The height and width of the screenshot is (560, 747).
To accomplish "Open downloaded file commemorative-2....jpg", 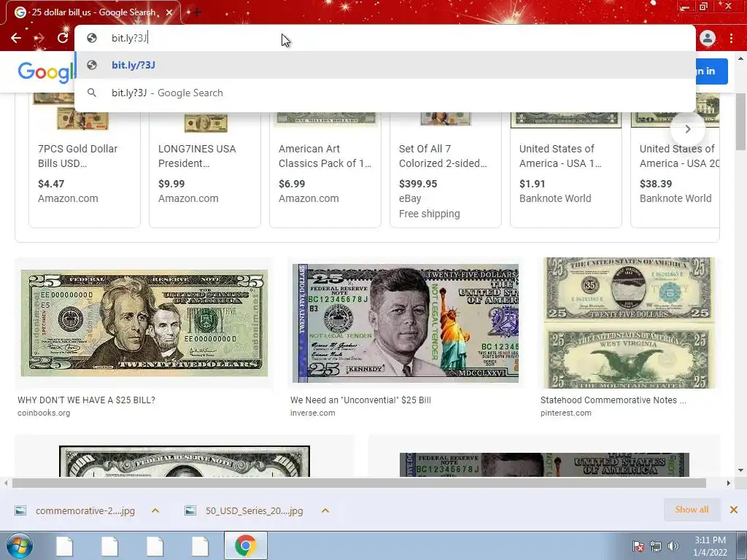I will (76, 510).
